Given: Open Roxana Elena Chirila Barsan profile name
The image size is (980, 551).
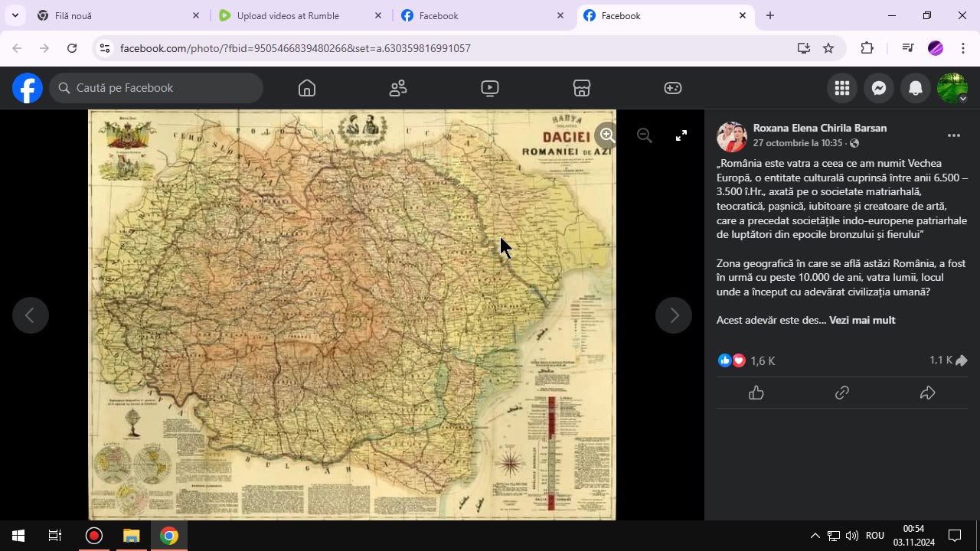Looking at the screenshot, I should (x=820, y=128).
